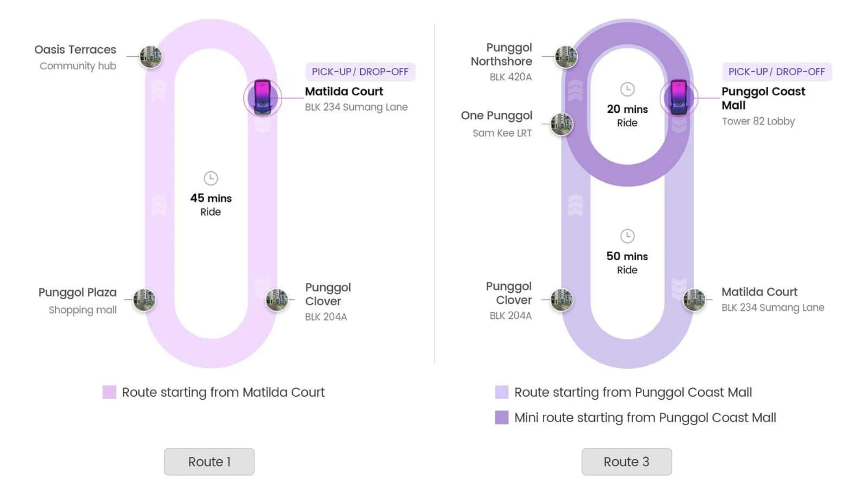Click the Route 1 button
The image size is (868, 488).
tap(209, 462)
